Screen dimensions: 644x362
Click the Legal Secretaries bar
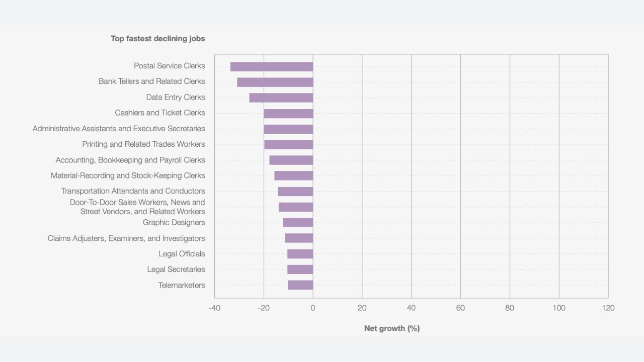pos(300,269)
